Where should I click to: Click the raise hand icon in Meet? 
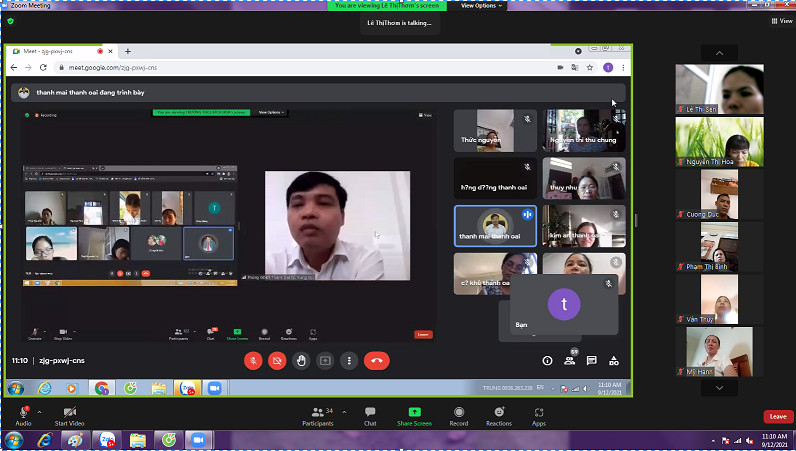tap(301, 360)
